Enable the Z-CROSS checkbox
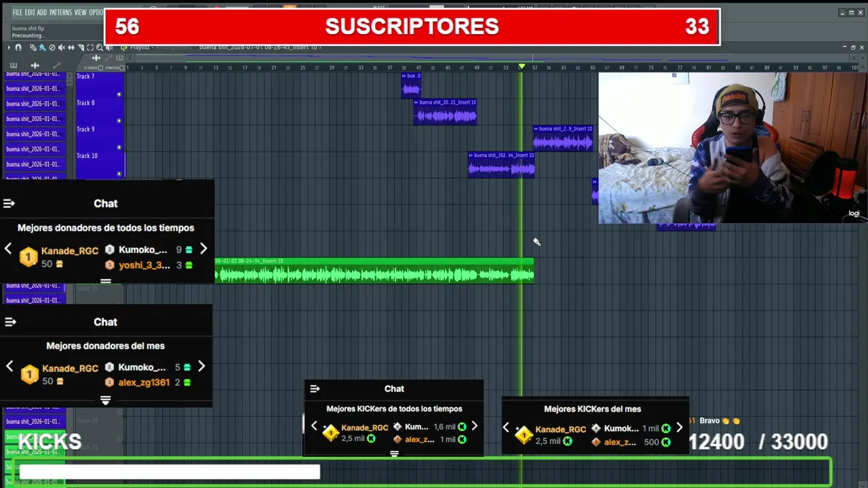868x488 pixels. (100, 68)
